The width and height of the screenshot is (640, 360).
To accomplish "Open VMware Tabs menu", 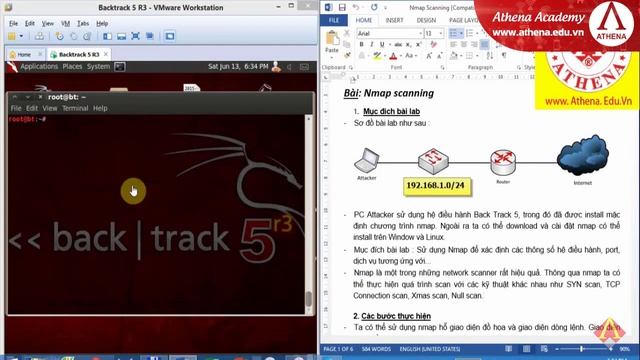I will (x=83, y=23).
